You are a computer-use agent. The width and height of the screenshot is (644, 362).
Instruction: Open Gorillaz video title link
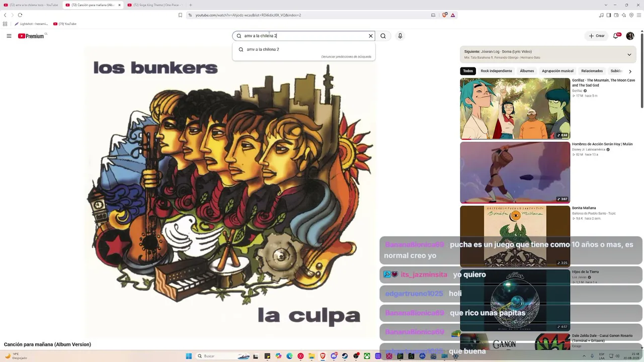coord(603,83)
